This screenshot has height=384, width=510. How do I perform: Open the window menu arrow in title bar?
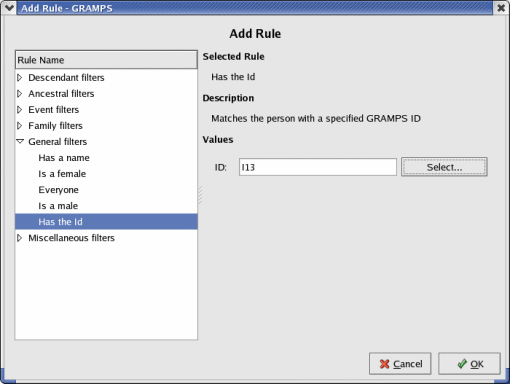[x=9, y=8]
